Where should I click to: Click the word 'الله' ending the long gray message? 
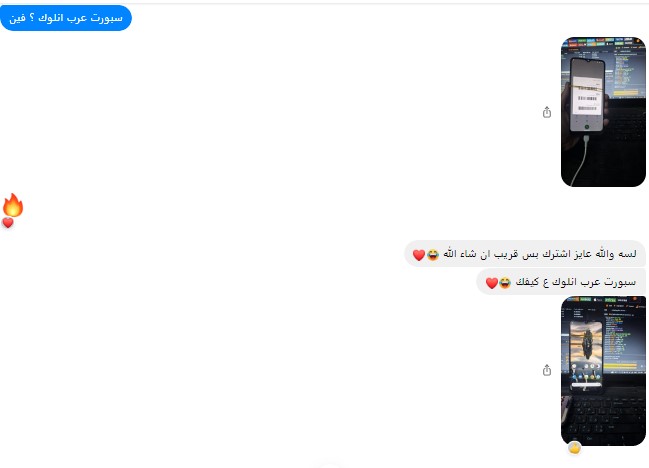coord(451,253)
